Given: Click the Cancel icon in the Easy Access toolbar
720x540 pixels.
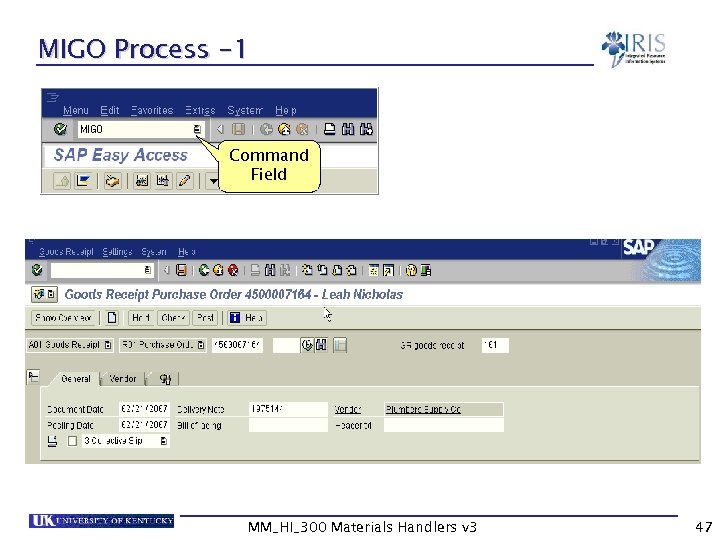Looking at the screenshot, I should click(302, 129).
